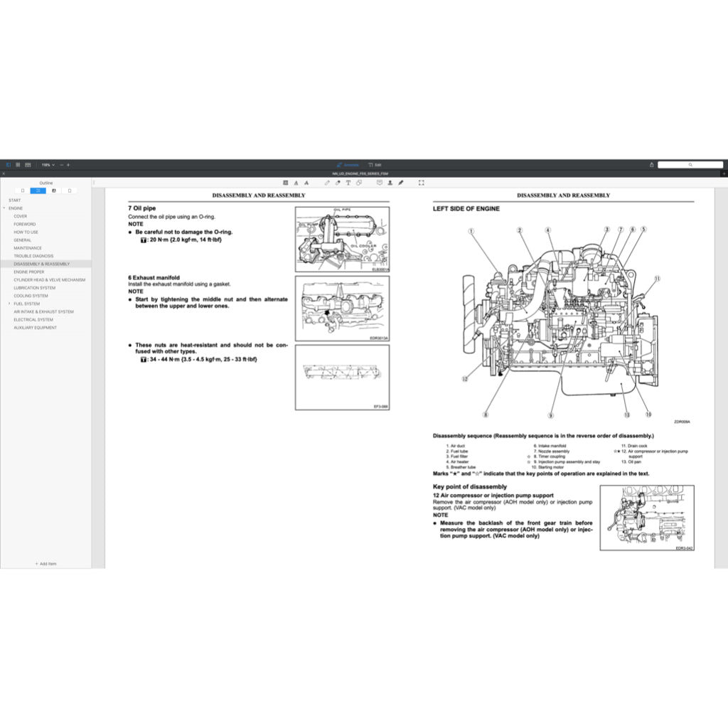Screen dimensions: 728x728
Task: Select the signature tool
Action: pyautogui.click(x=400, y=183)
